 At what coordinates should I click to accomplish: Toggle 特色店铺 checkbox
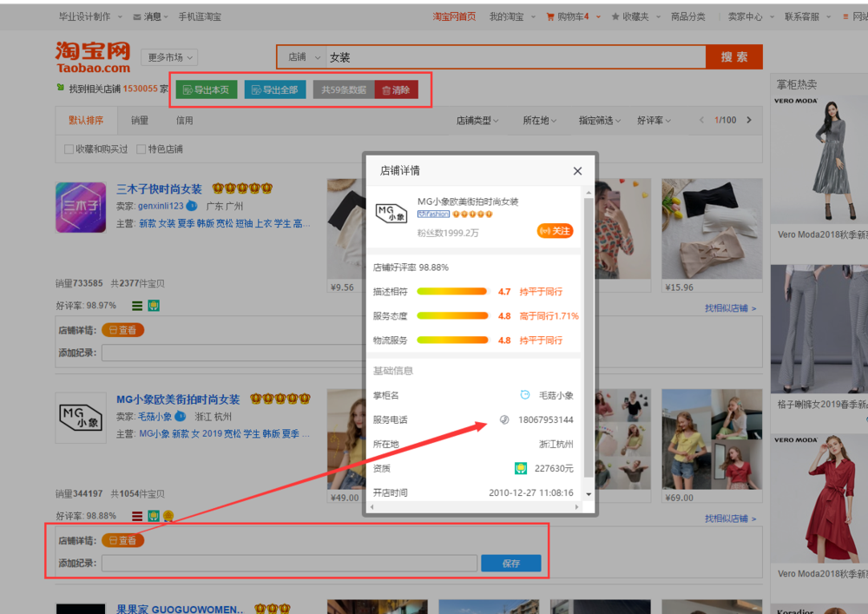[x=141, y=149]
